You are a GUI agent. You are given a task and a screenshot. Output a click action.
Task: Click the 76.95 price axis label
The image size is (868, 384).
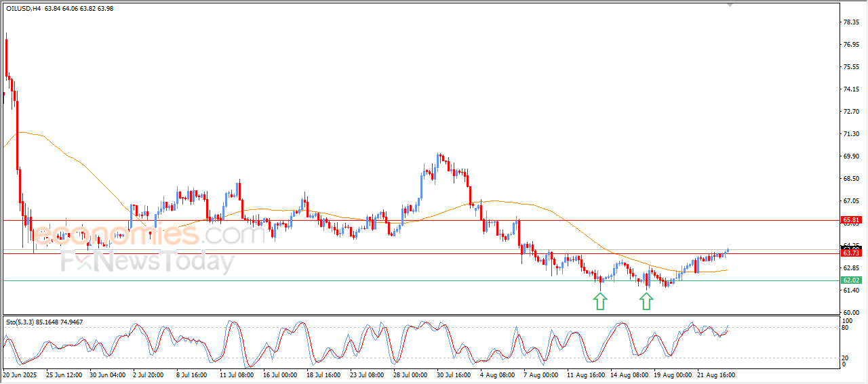pos(851,45)
